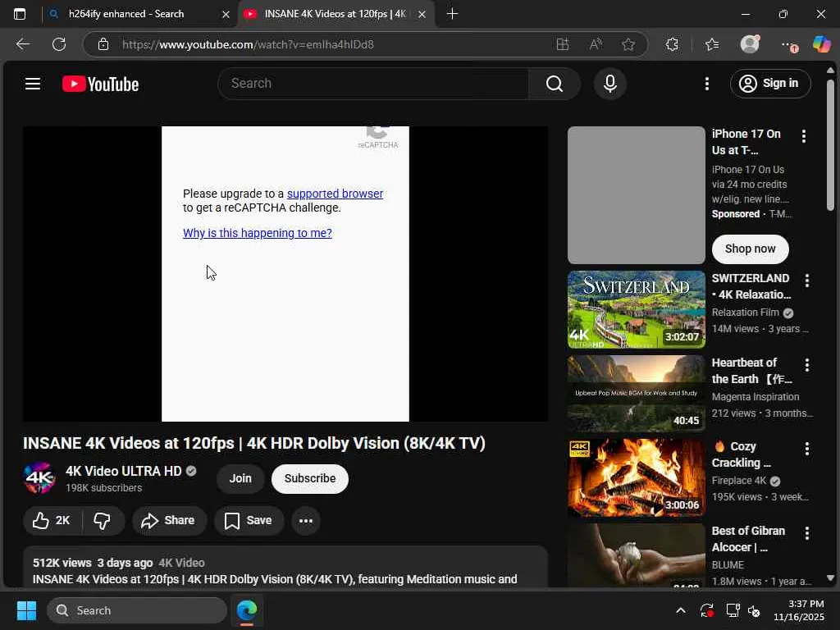This screenshot has height=630, width=840.
Task: Click the taskbar Search box
Action: tap(137, 610)
